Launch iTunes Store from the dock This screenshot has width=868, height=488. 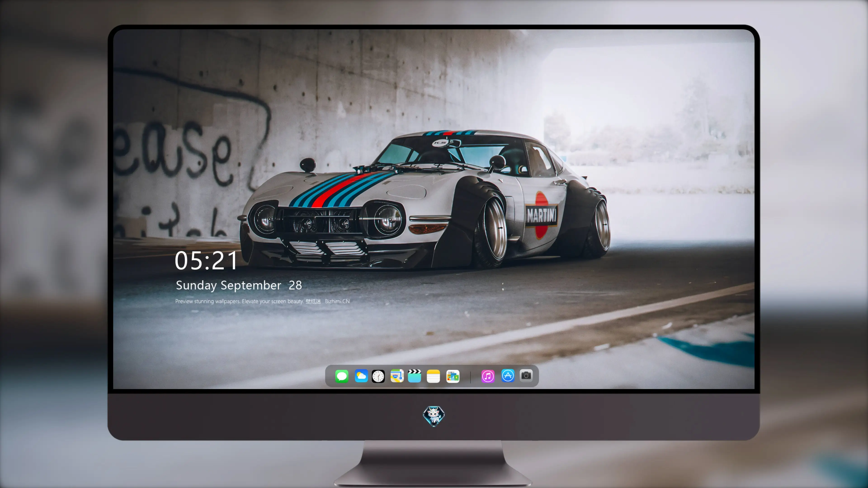[x=488, y=376]
